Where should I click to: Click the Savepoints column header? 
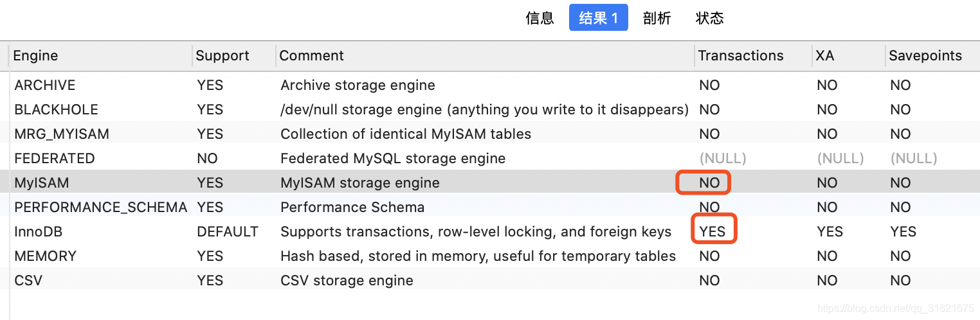[x=925, y=56]
